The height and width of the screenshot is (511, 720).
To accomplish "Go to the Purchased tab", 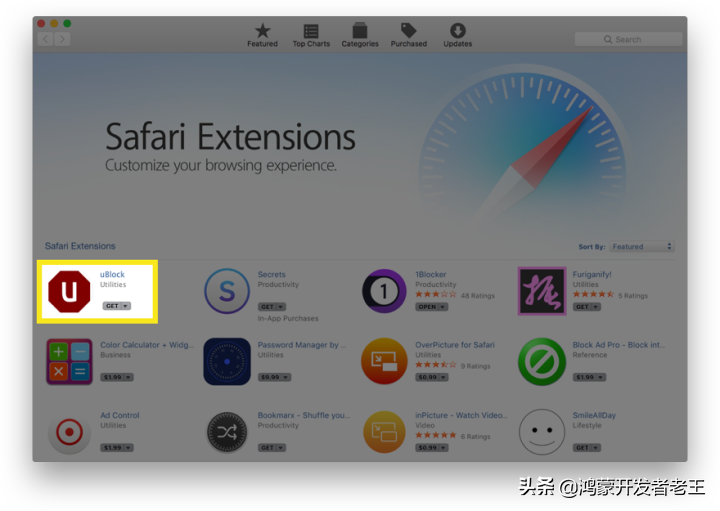I will [409, 35].
